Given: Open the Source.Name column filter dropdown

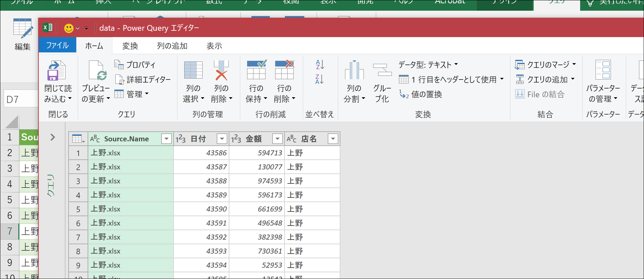Looking at the screenshot, I should point(167,139).
